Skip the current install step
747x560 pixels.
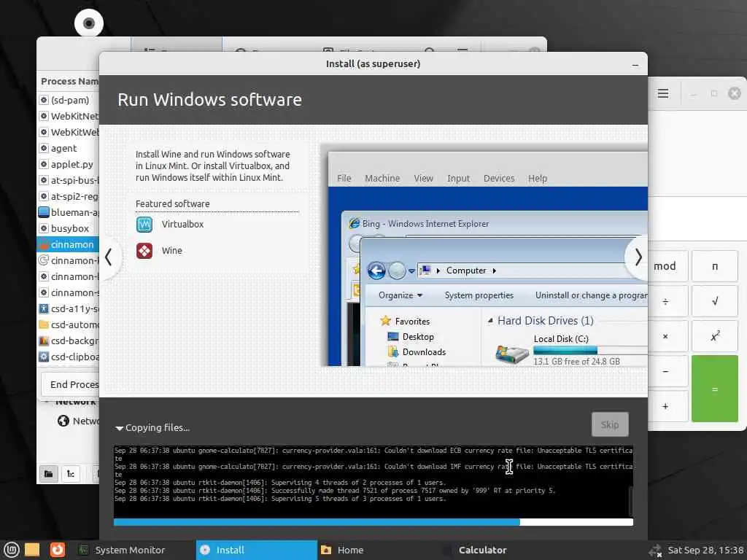610,424
